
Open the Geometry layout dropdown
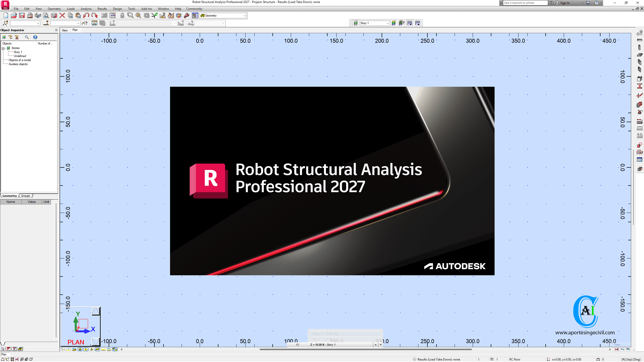pos(245,16)
